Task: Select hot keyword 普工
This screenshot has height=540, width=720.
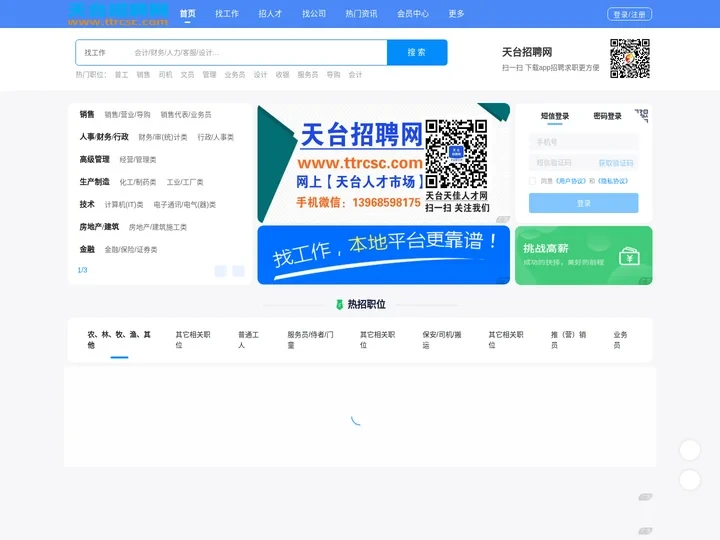Action: click(x=121, y=75)
